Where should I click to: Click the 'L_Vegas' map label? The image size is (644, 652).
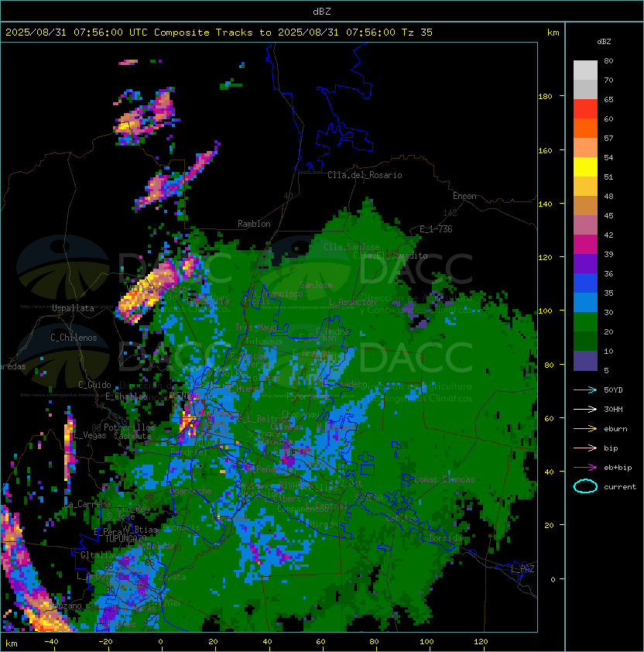tap(91, 435)
